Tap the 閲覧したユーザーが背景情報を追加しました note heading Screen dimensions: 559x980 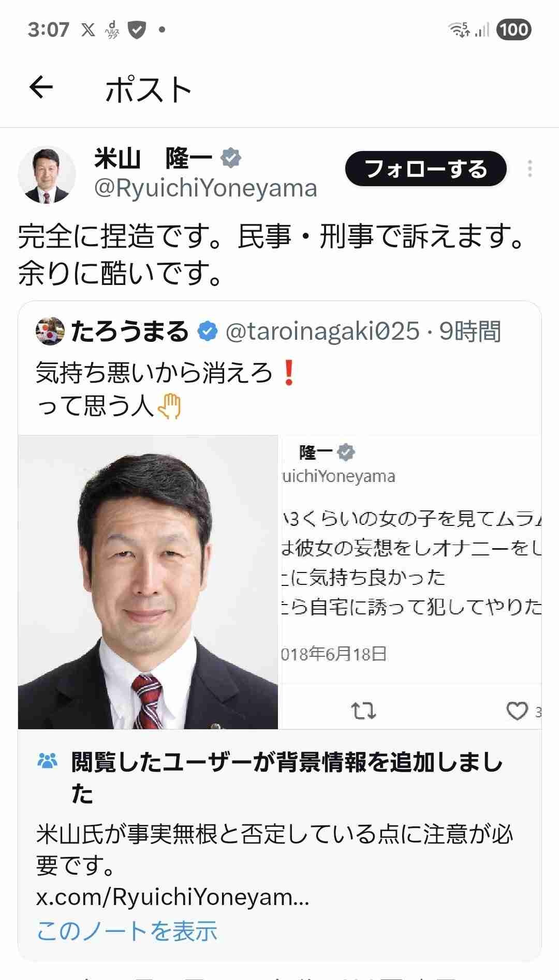[x=287, y=778]
